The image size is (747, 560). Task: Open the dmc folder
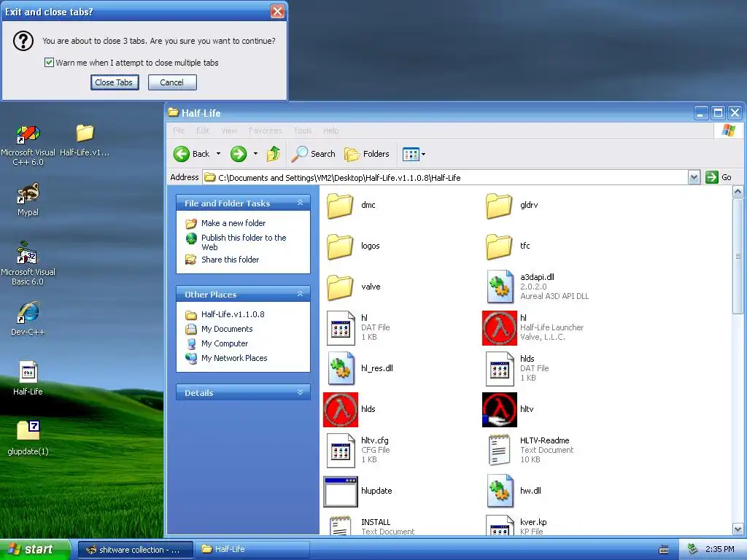click(340, 206)
